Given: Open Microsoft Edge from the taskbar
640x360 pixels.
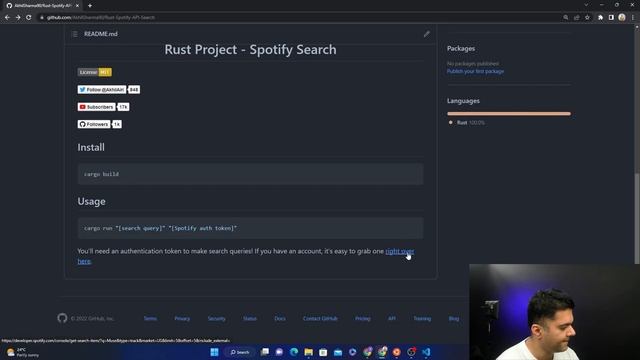Looking at the screenshot, I should pos(294,352).
